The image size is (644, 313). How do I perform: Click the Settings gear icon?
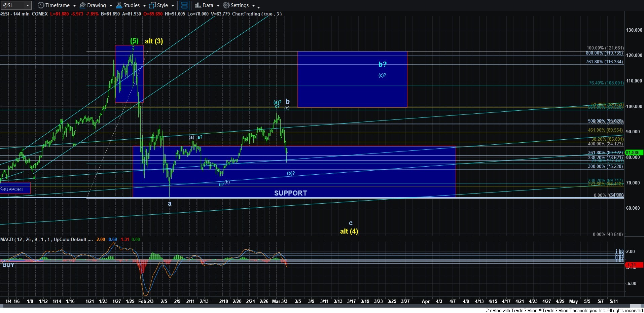[226, 5]
